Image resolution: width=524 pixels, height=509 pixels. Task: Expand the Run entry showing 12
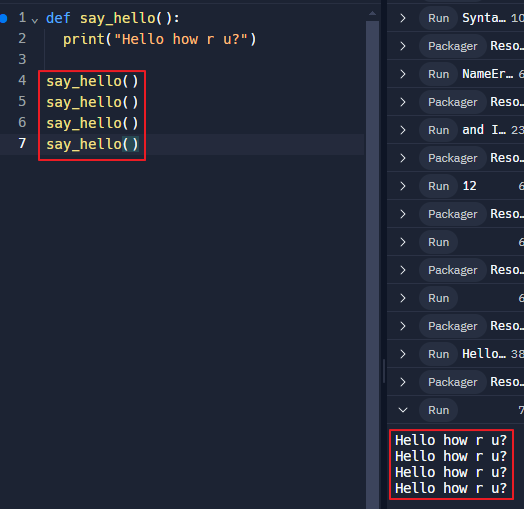click(403, 186)
